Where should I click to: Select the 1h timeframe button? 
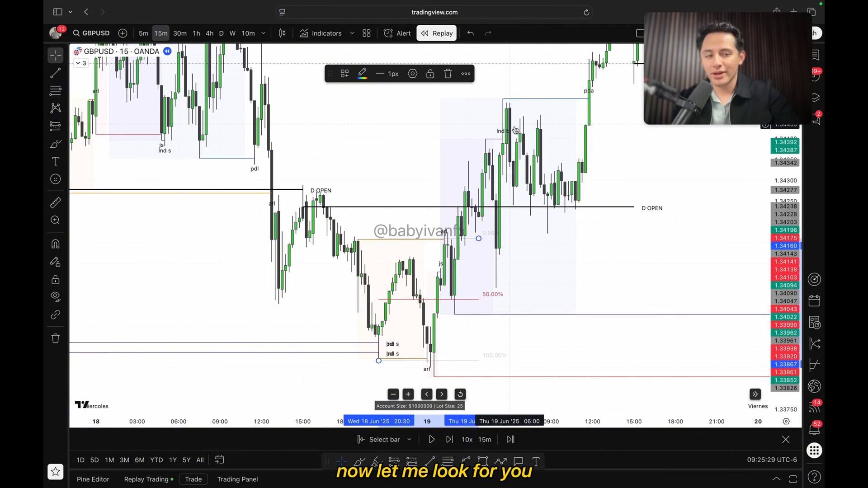[x=196, y=33]
